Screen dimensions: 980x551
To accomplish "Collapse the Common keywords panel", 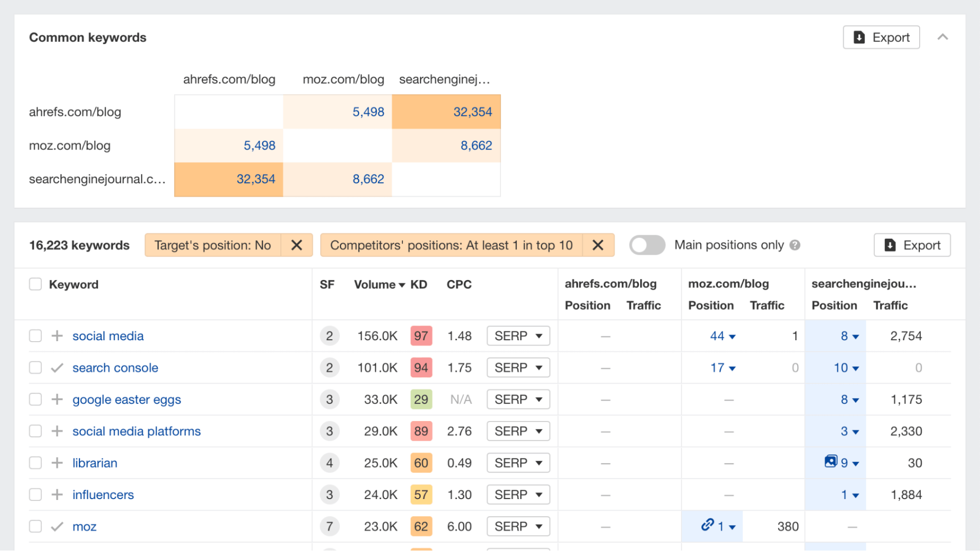I will click(x=944, y=37).
